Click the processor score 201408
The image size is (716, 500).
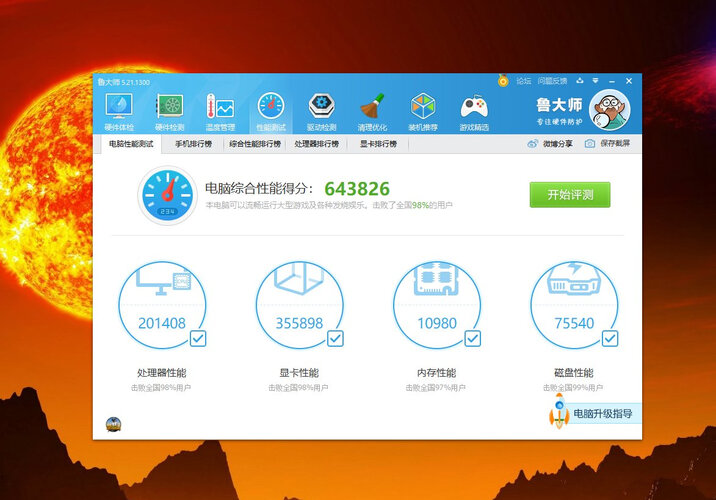(x=162, y=323)
